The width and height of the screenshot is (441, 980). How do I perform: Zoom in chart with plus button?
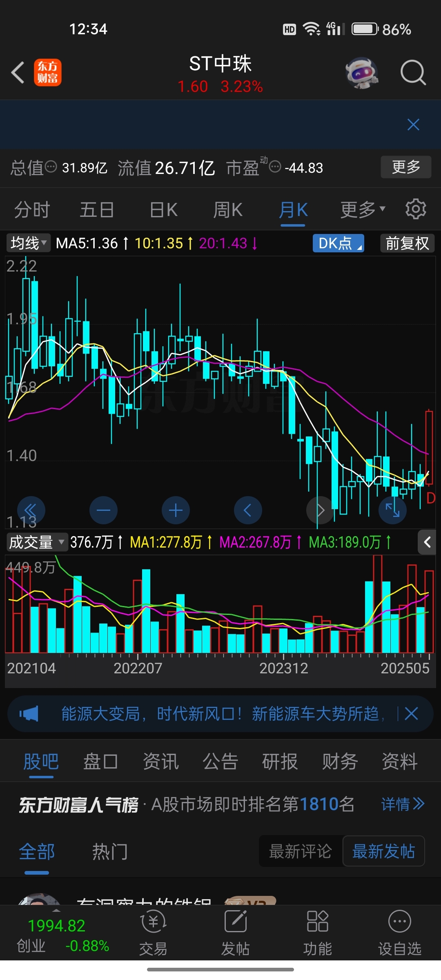[x=176, y=510]
